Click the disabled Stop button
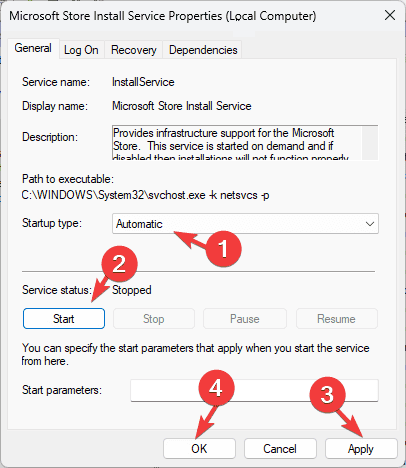This screenshot has height=468, width=406. [154, 319]
